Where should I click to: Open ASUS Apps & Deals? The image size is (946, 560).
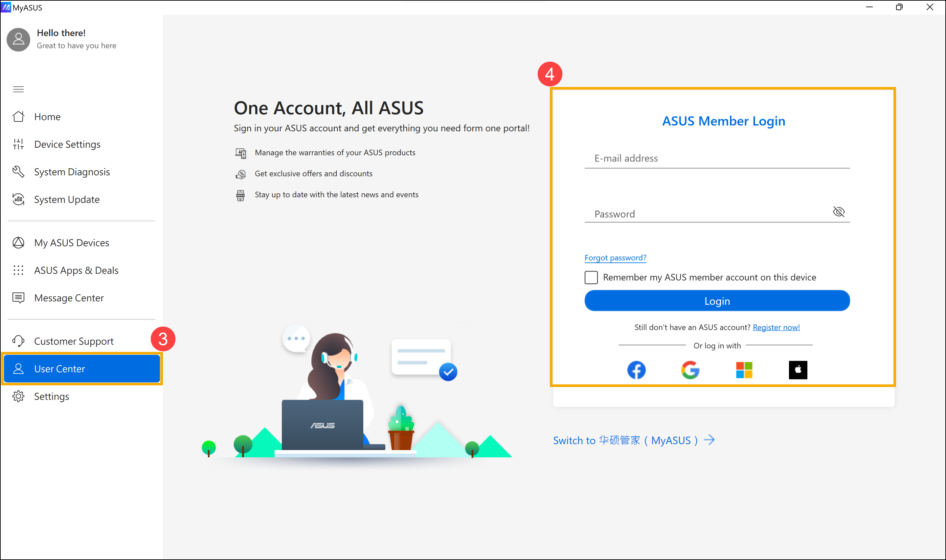[81, 270]
